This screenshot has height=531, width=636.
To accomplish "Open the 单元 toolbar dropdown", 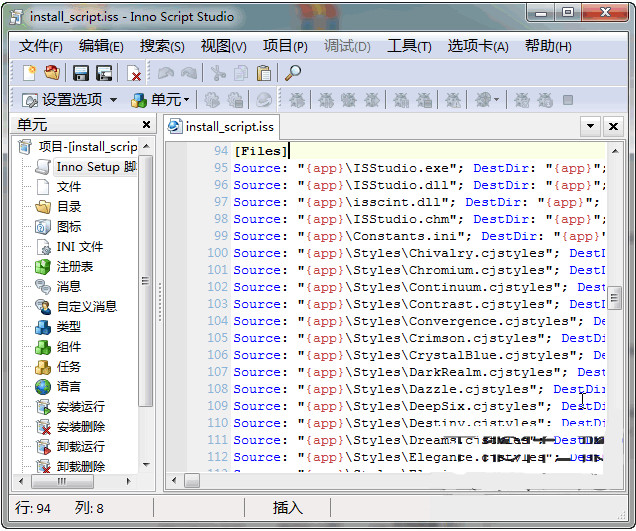I will point(185,100).
